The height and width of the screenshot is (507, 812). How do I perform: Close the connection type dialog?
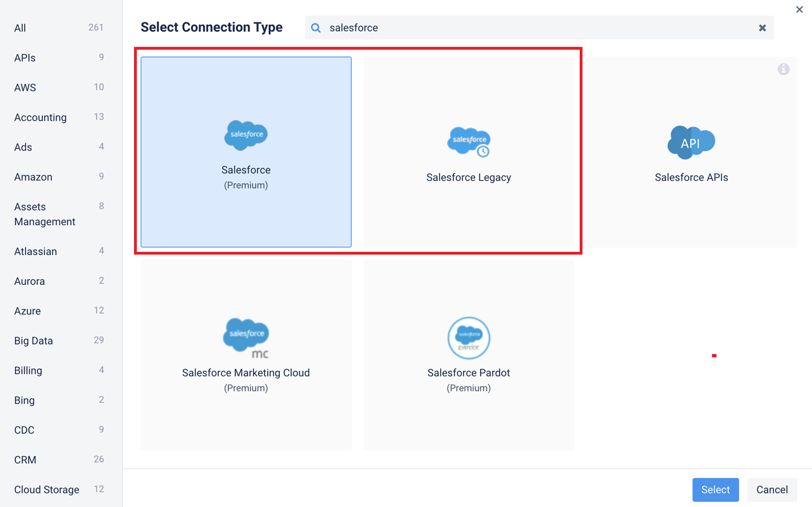(x=799, y=9)
